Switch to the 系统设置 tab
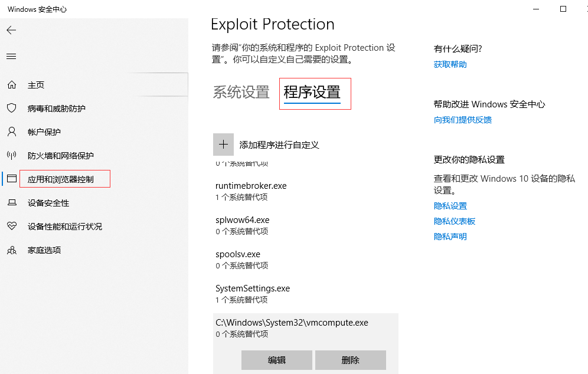The height and width of the screenshot is (374, 588). pyautogui.click(x=241, y=93)
